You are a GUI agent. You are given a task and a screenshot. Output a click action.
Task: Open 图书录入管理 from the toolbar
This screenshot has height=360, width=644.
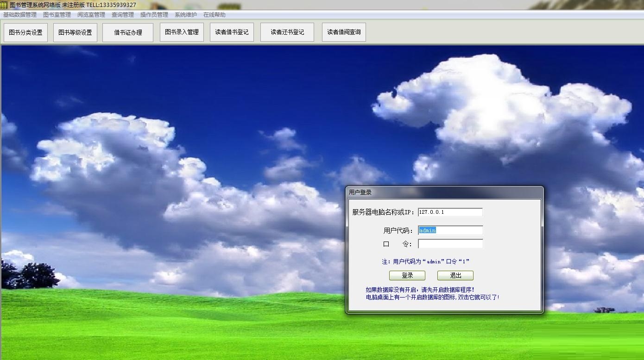pos(182,32)
